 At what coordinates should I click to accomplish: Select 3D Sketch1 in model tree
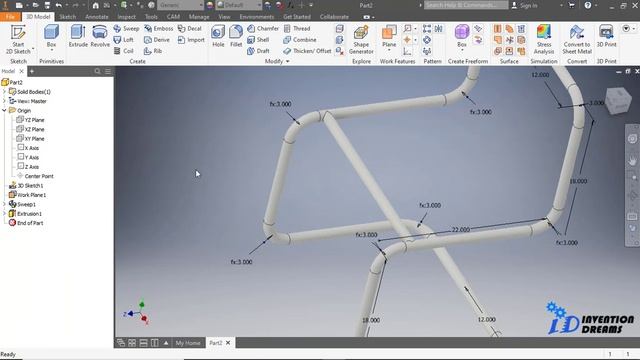(x=26, y=186)
